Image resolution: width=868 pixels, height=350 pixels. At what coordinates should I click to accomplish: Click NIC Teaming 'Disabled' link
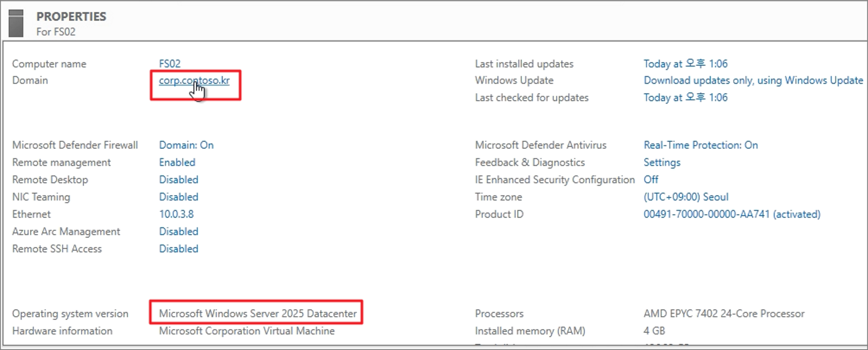click(178, 197)
